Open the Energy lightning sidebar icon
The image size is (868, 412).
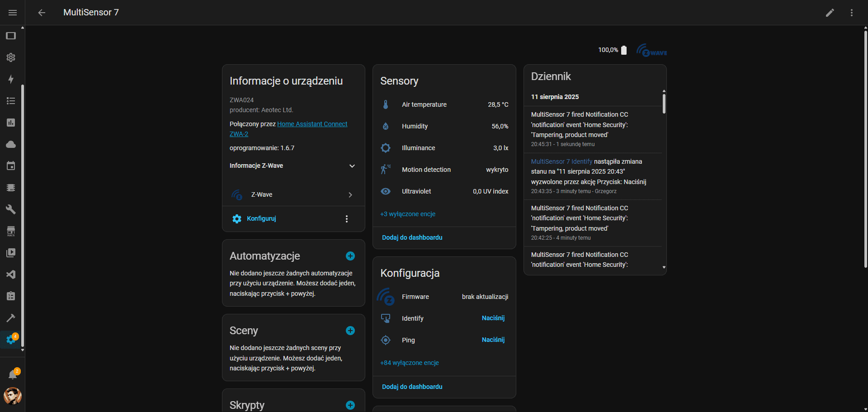[x=11, y=79]
